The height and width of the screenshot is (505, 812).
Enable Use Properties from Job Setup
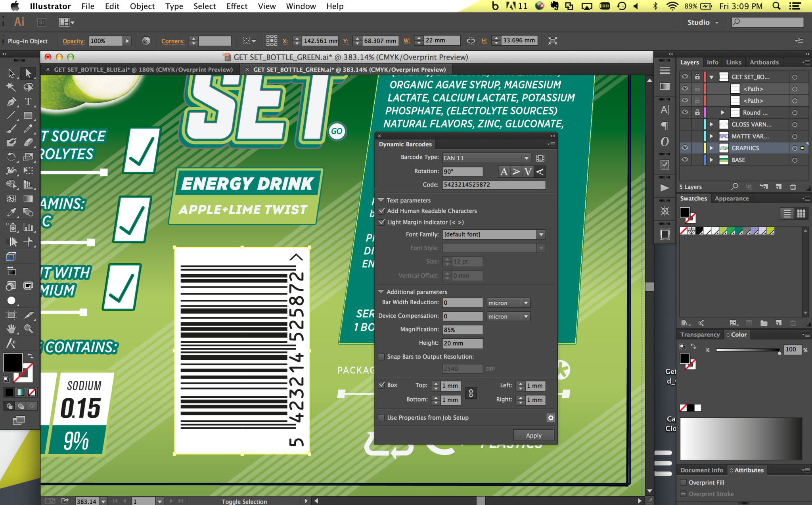click(x=381, y=418)
